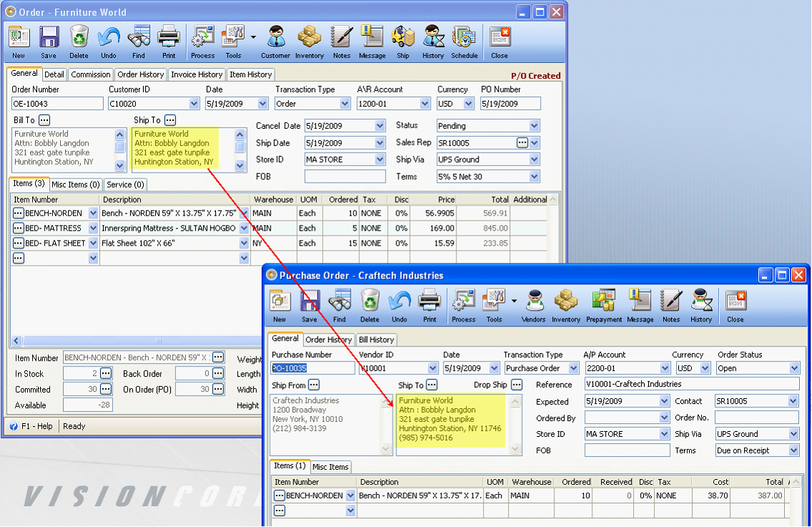
Task: Click Process in Purchase Order toolbar
Action: point(464,306)
